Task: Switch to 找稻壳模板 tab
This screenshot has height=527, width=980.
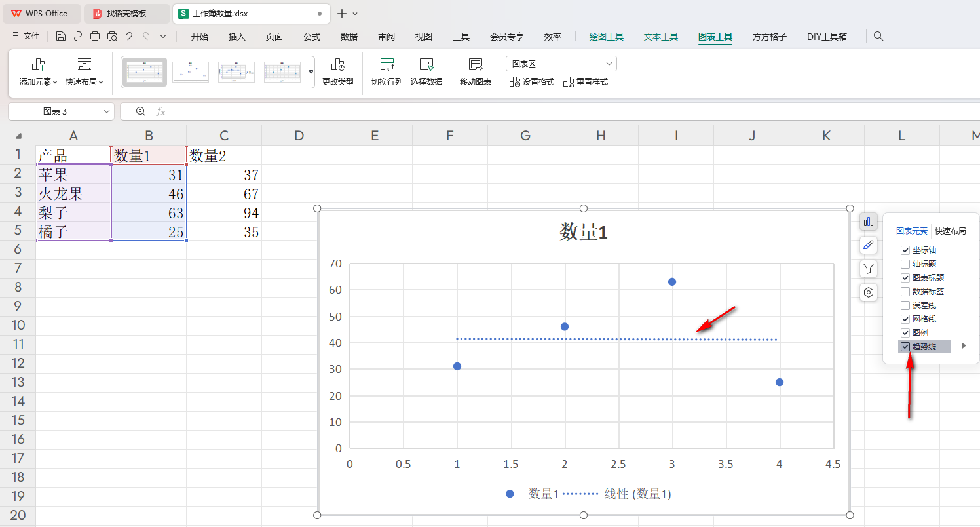Action: 126,13
